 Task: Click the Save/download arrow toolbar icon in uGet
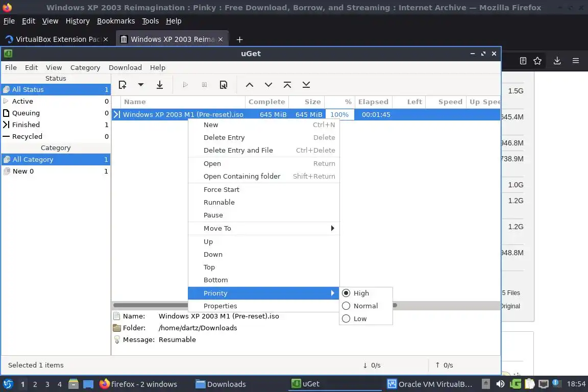[x=160, y=85]
